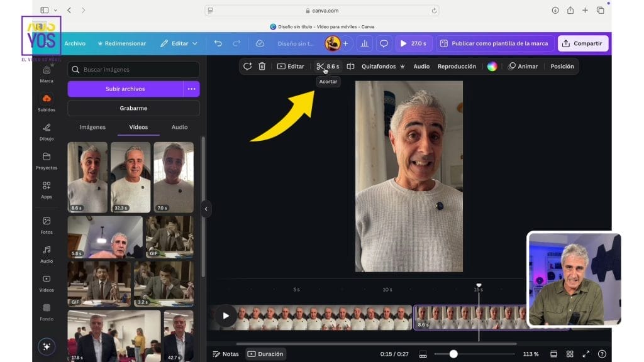Screen dimensions: 644x362
Task: Delete the clip using the trash icon
Action: 262,66
